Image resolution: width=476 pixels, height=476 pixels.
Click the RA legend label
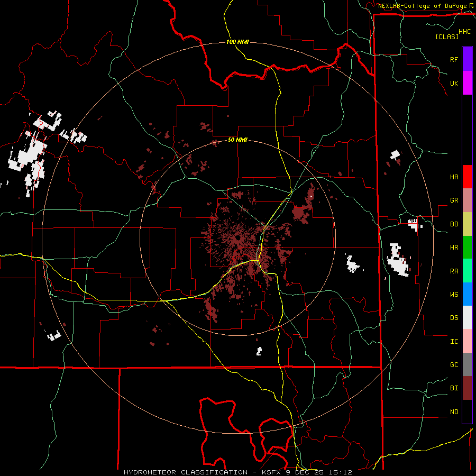[x=454, y=271]
